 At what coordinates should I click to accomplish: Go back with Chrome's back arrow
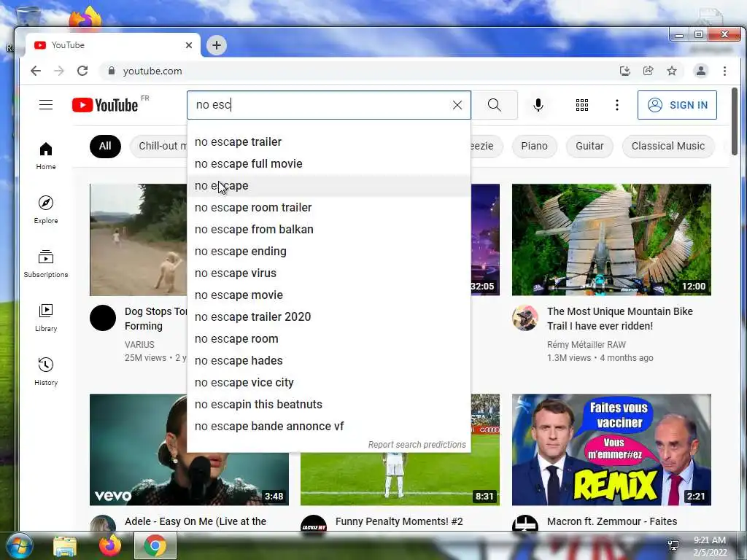36,71
